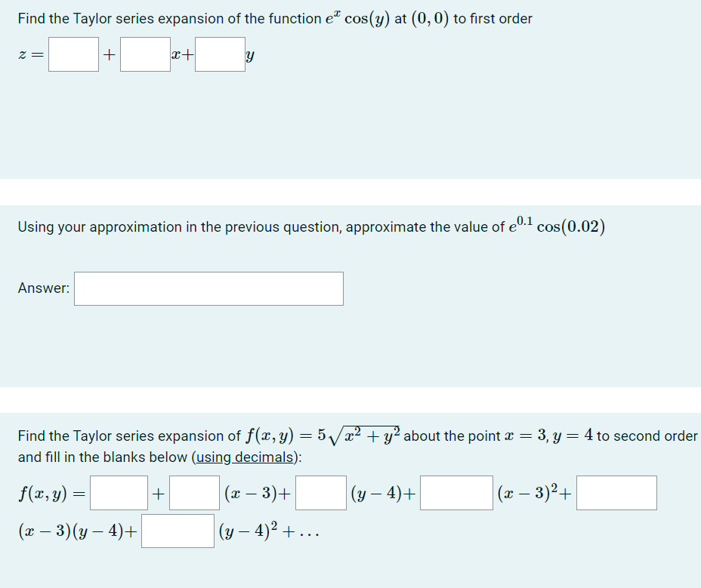Click the blank before x in z expansion
Image resolution: width=701 pixels, height=588 pixels.
(x=145, y=54)
